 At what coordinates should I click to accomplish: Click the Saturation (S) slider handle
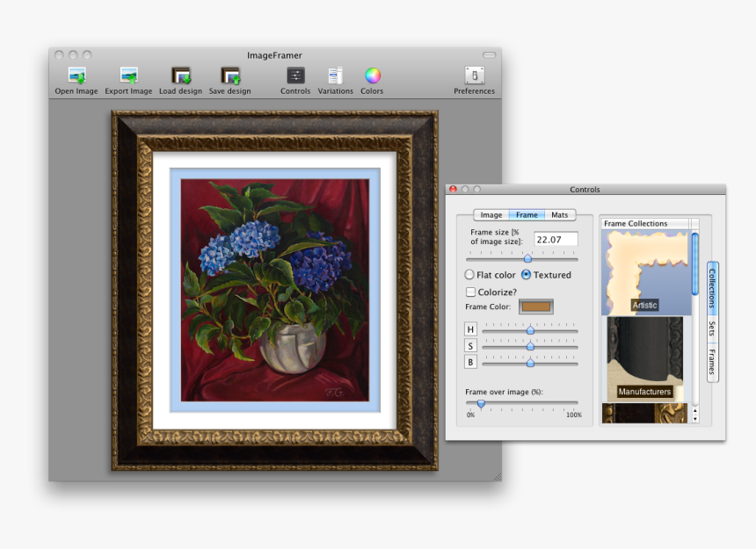tap(530, 346)
